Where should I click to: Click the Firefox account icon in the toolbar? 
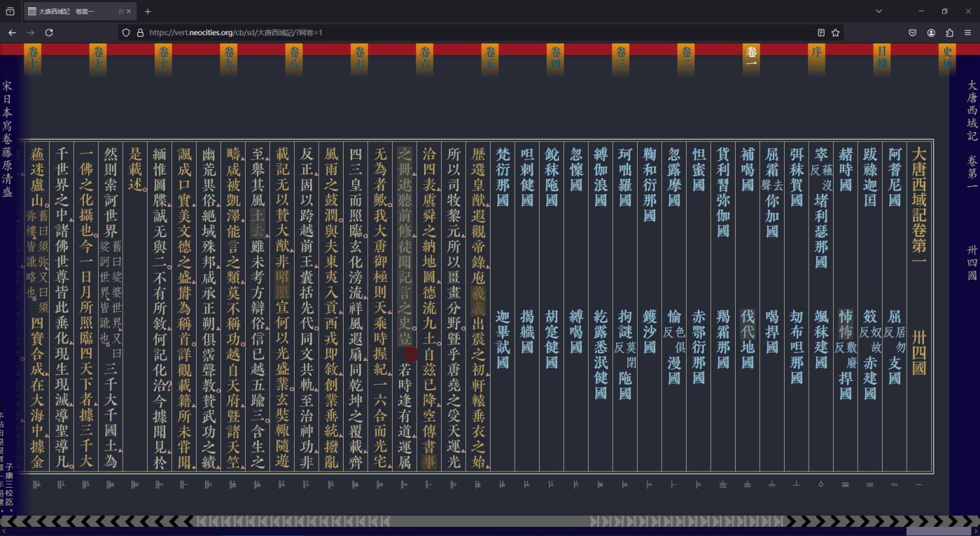click(930, 32)
